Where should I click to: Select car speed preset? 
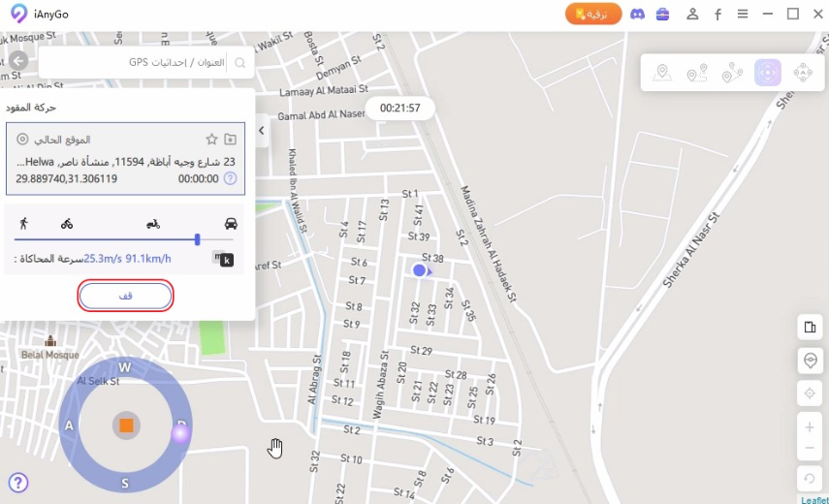(x=231, y=223)
